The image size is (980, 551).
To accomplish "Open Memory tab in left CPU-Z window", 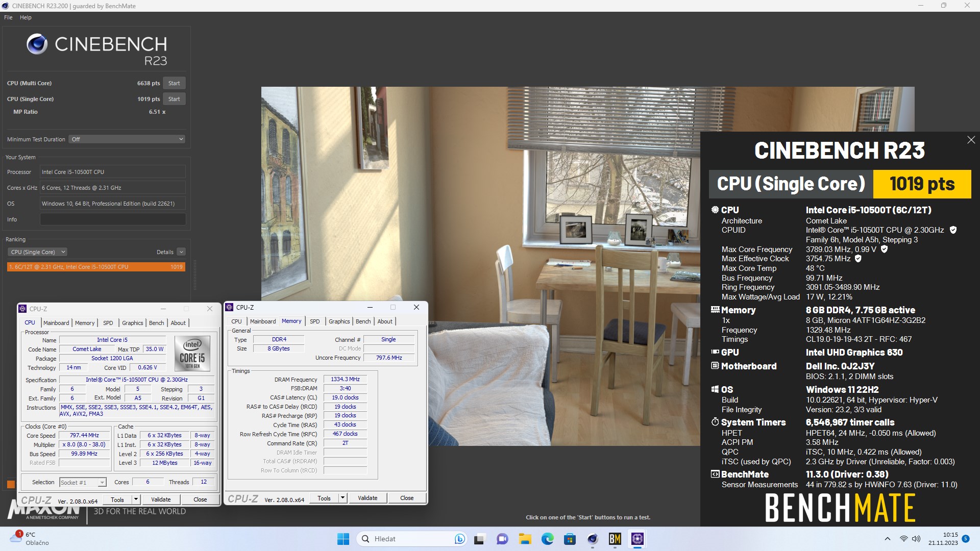I will coord(85,323).
